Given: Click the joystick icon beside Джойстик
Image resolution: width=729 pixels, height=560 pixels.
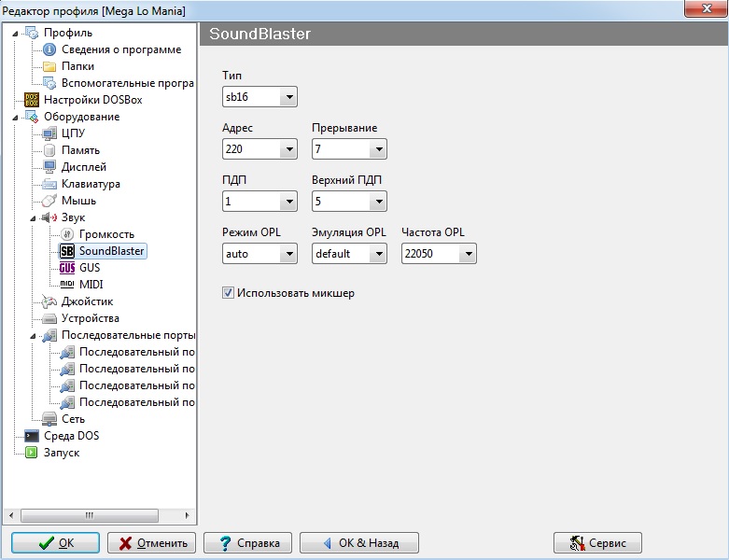Looking at the screenshot, I should pyautogui.click(x=49, y=301).
